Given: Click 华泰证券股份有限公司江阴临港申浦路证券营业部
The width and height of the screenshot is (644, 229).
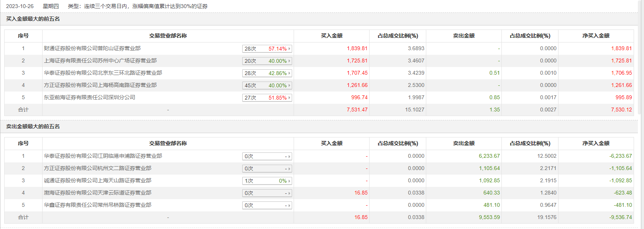Looking at the screenshot, I should point(103,156).
